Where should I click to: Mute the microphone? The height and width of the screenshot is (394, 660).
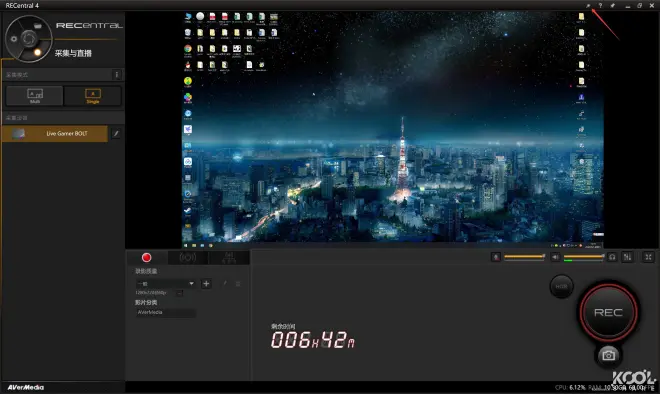pyautogui.click(x=496, y=257)
